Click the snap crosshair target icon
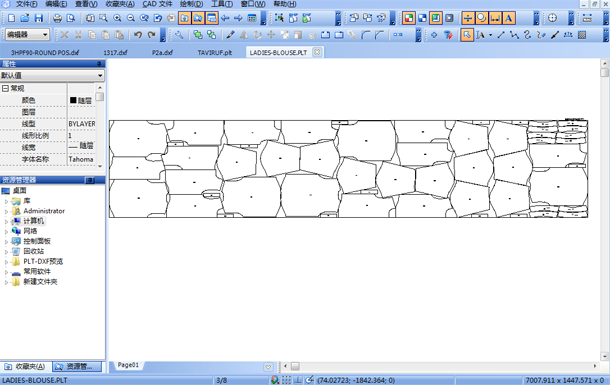This screenshot has height=385, width=610. pyautogui.click(x=552, y=18)
